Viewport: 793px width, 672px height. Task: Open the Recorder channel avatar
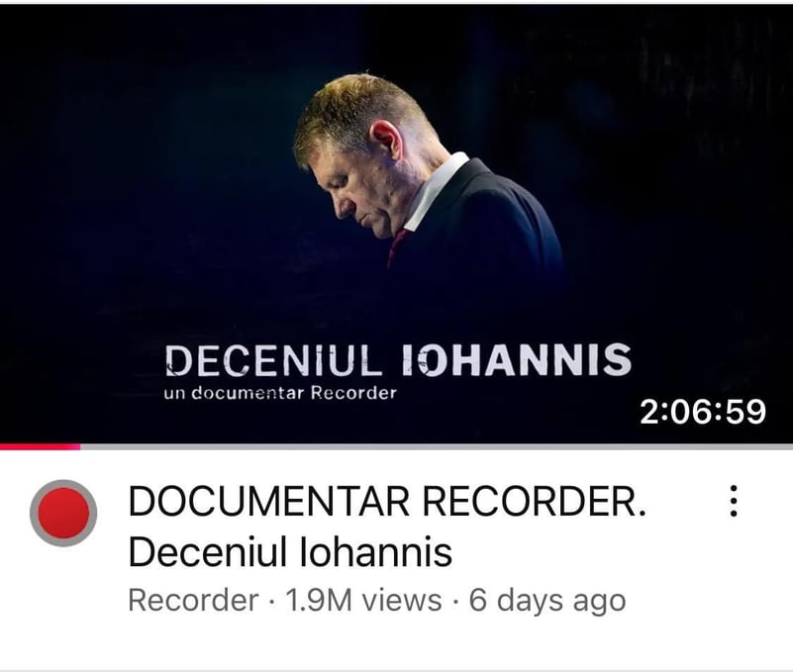point(63,513)
